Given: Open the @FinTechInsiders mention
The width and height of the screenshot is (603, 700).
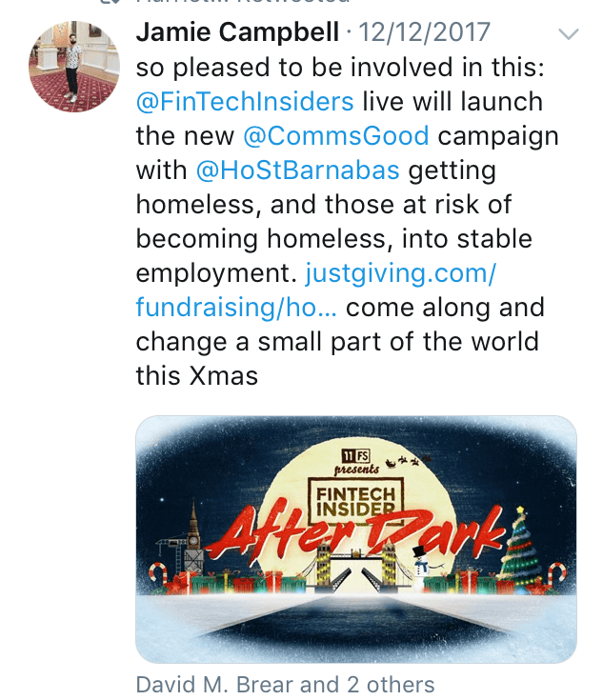Looking at the screenshot, I should tap(245, 102).
